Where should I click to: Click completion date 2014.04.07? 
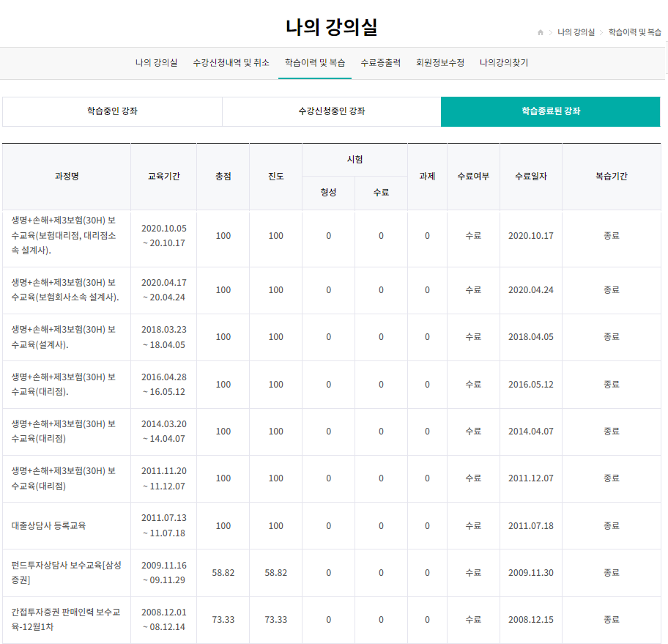(531, 432)
